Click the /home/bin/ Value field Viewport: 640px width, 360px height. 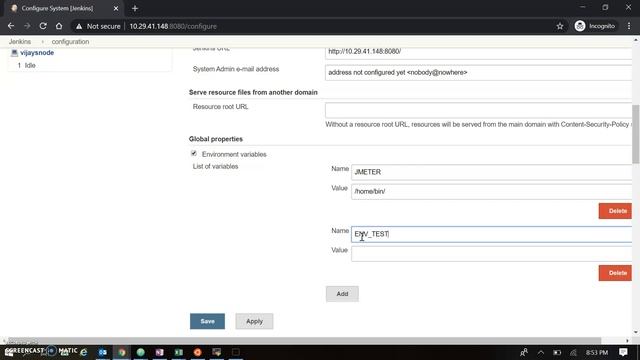click(491, 191)
